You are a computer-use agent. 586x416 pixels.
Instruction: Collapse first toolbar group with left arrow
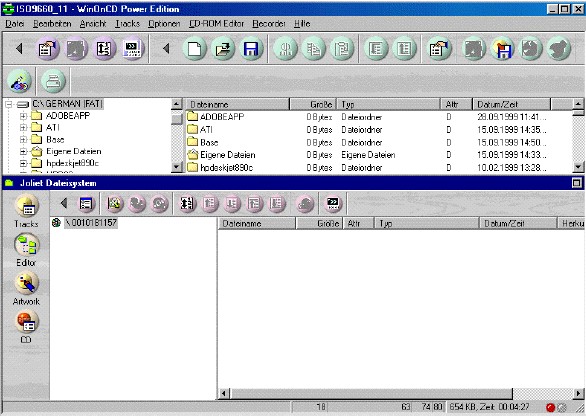(19, 48)
